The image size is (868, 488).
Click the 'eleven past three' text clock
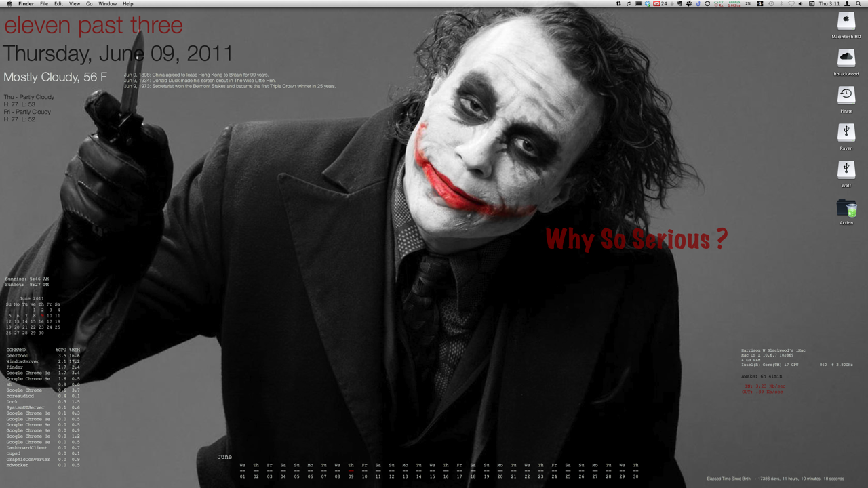(94, 26)
